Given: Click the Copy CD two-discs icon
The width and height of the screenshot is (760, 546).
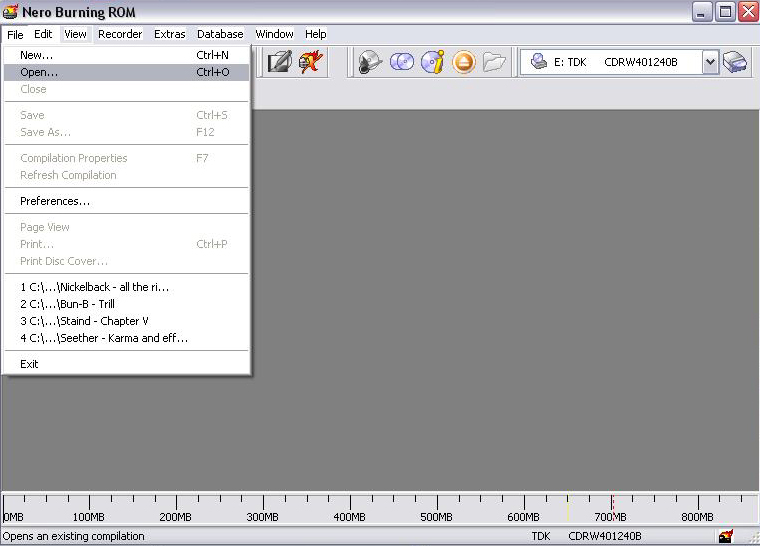Looking at the screenshot, I should pyautogui.click(x=402, y=62).
